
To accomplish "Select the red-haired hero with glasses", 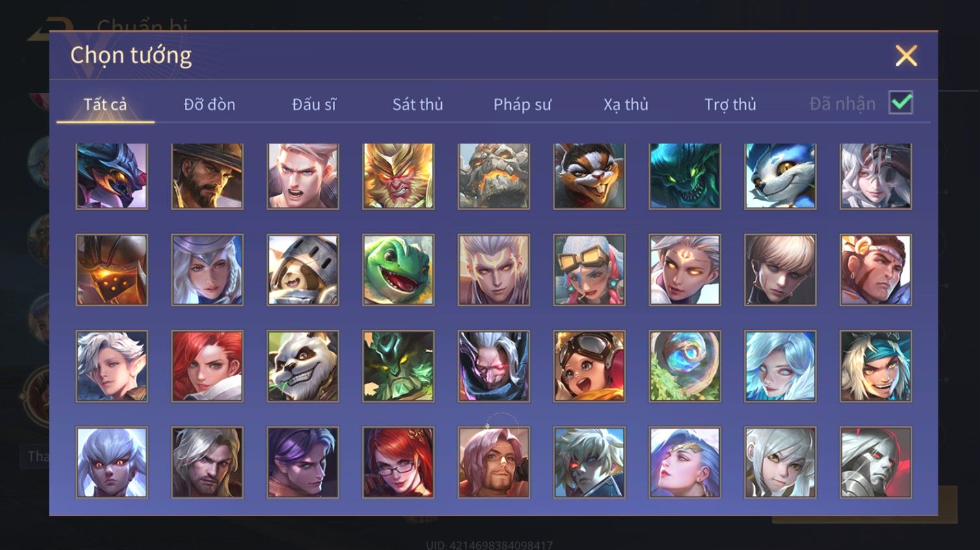I will (x=398, y=462).
